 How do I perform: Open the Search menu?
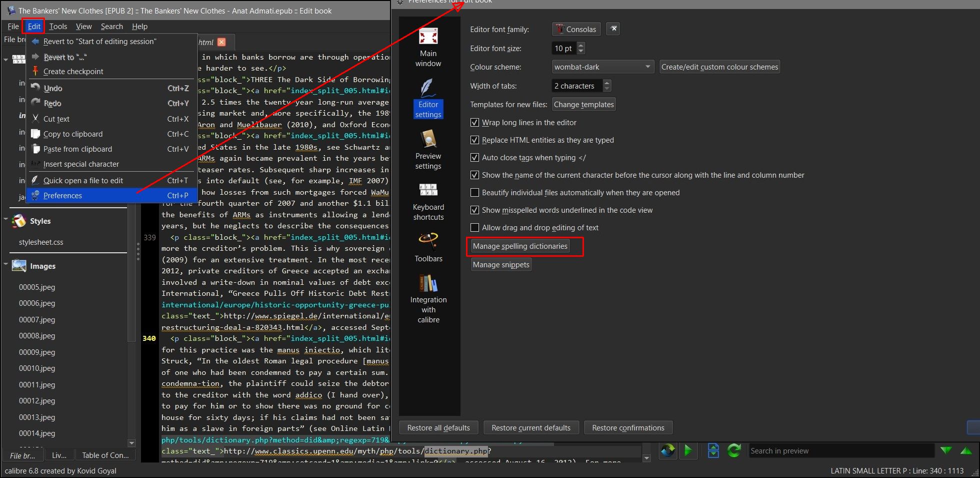[111, 27]
